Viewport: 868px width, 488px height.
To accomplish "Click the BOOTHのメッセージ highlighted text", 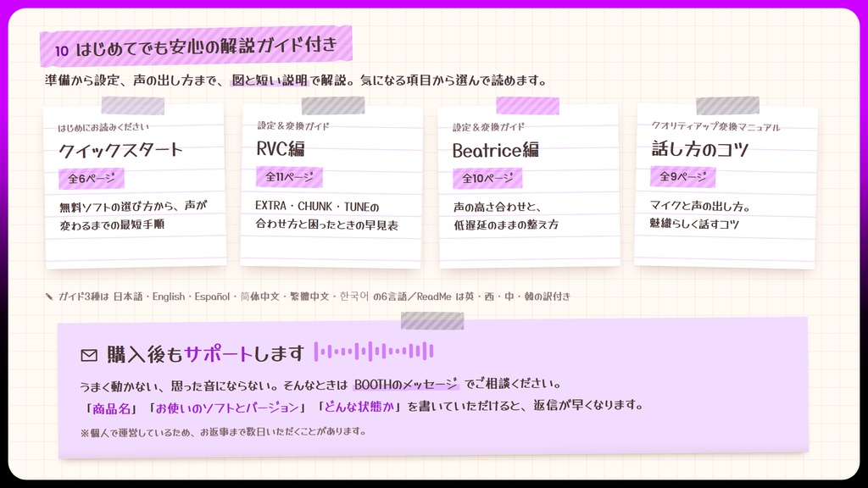I will pyautogui.click(x=406, y=384).
